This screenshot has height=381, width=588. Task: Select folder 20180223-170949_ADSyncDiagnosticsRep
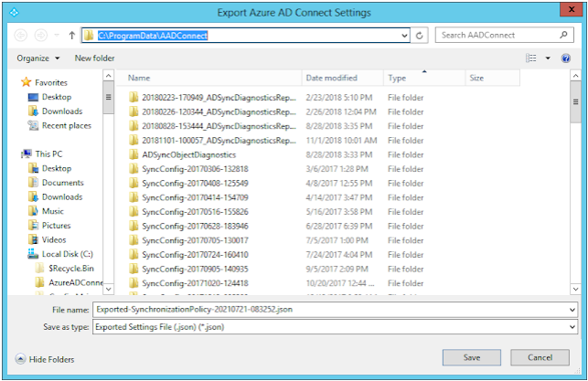tap(219, 98)
